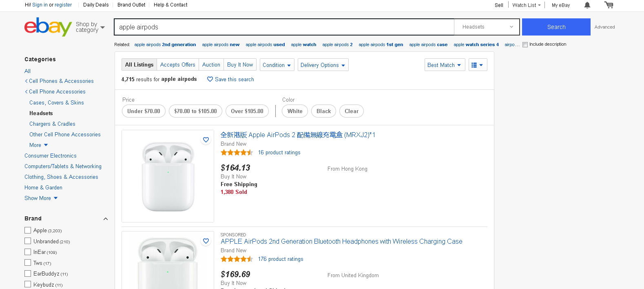Open the Shop by category dropdown

[90, 27]
